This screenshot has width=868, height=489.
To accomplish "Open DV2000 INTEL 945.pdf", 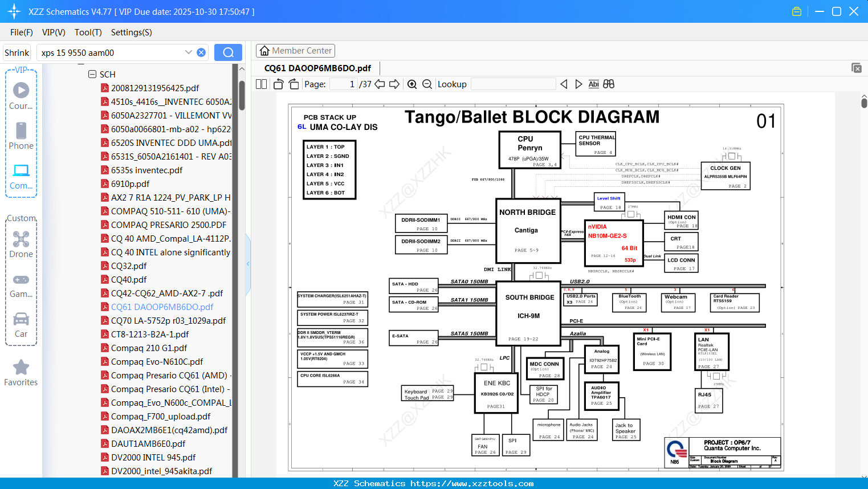I will [153, 458].
